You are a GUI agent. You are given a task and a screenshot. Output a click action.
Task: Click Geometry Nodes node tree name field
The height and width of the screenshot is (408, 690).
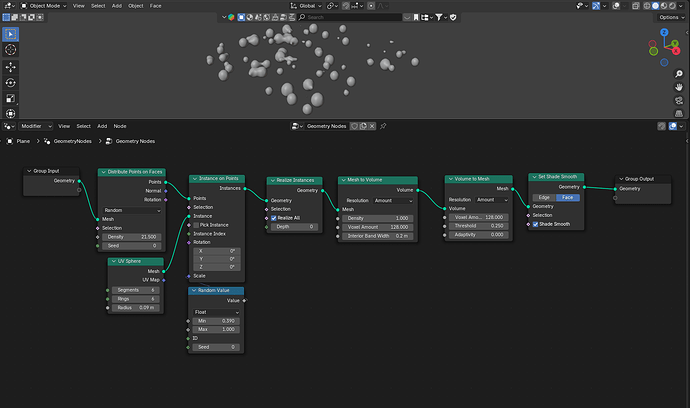(327, 126)
